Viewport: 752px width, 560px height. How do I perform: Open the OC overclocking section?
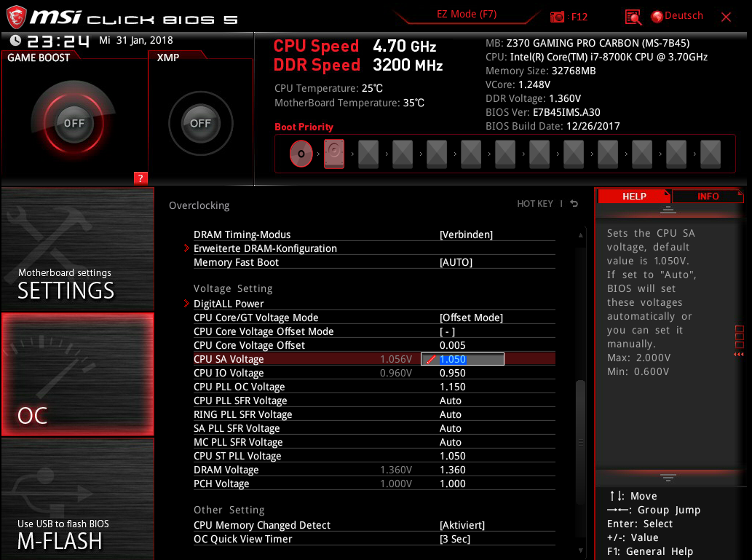(x=78, y=374)
